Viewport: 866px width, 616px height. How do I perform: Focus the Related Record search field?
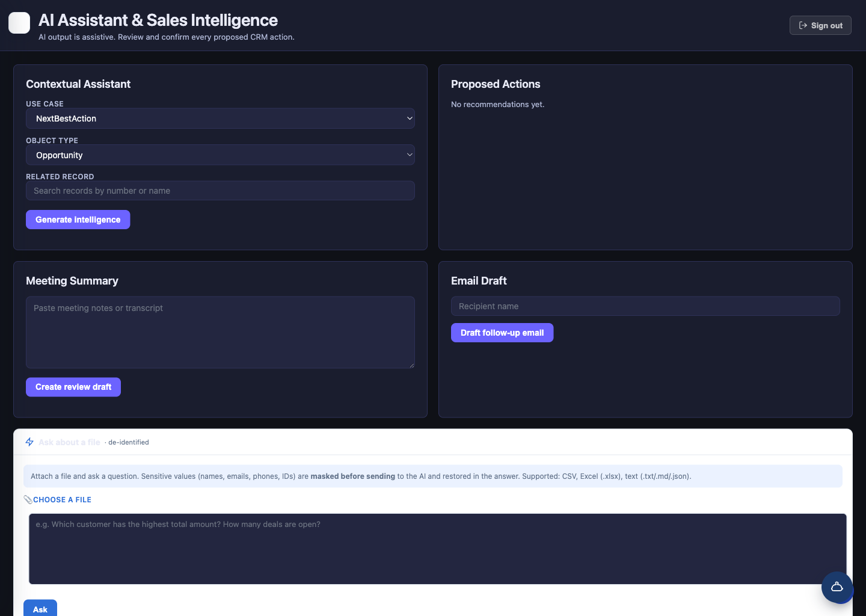(220, 191)
